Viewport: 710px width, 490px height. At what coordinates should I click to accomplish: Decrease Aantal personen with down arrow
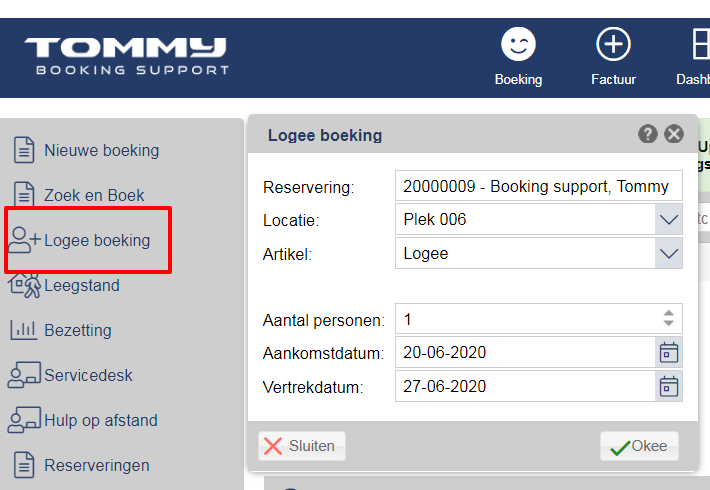click(669, 323)
